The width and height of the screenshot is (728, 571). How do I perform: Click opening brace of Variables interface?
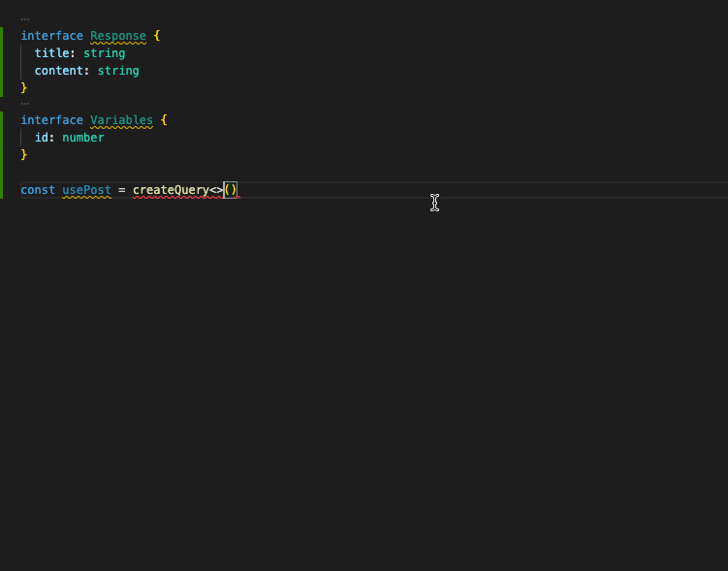point(164,120)
